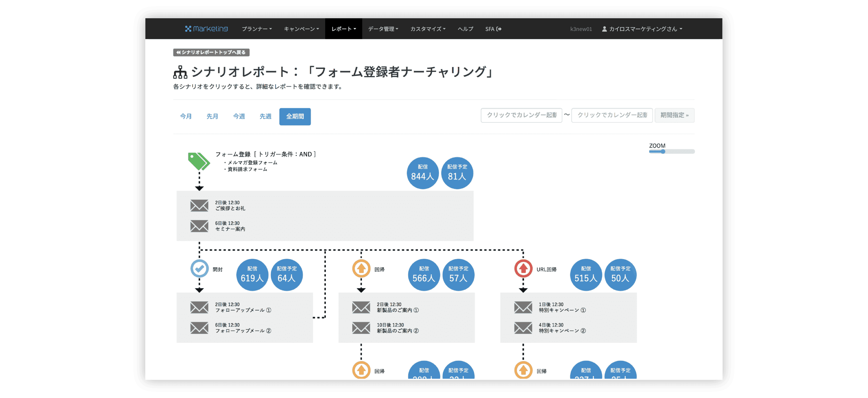Click the end date calendar field

(612, 115)
